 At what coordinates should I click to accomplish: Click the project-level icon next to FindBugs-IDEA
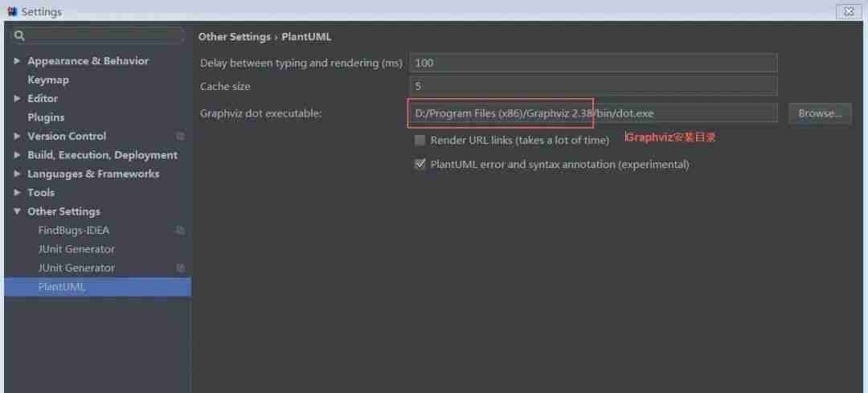(180, 231)
